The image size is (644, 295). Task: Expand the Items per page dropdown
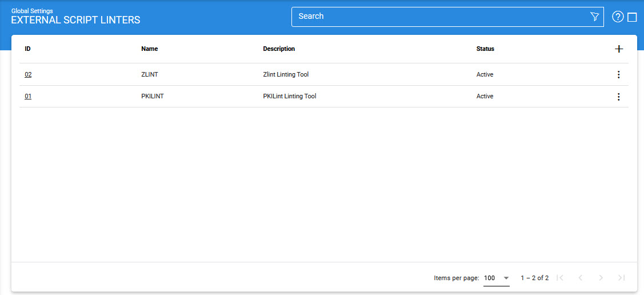496,278
